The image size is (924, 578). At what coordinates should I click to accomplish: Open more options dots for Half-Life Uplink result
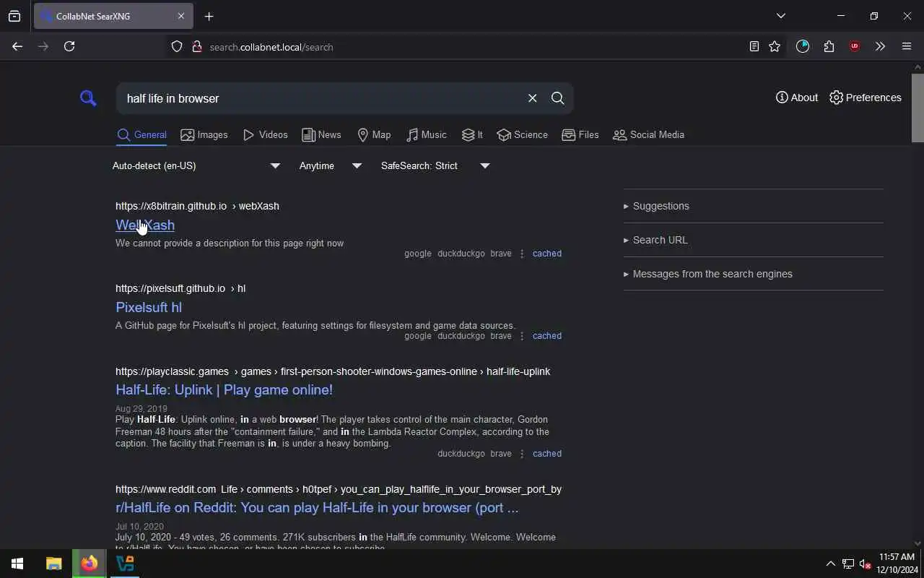click(522, 454)
